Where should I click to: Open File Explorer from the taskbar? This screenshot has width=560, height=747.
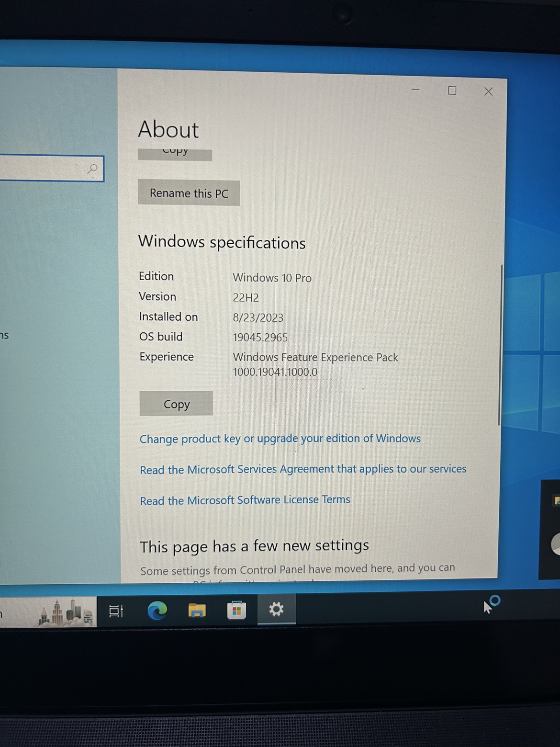pyautogui.click(x=197, y=610)
